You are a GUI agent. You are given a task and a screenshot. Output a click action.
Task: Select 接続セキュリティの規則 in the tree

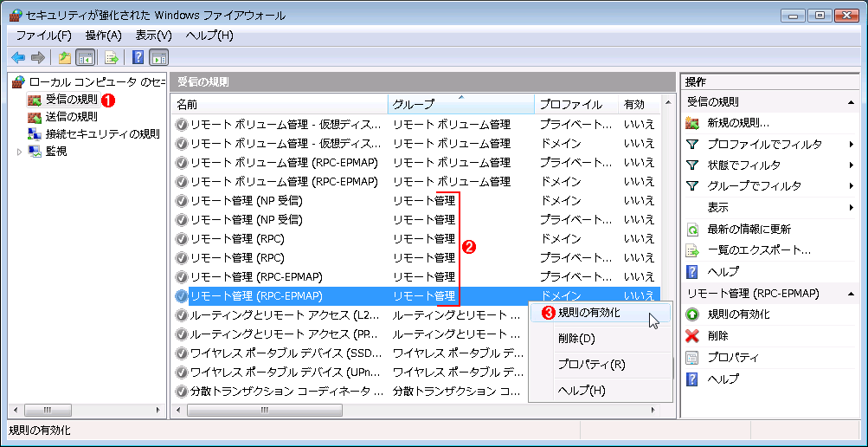[x=103, y=133]
